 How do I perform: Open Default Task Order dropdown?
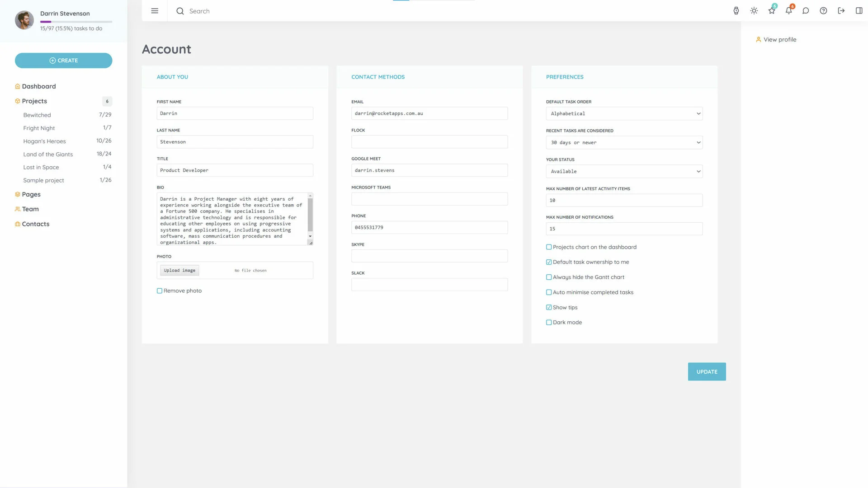pos(624,114)
